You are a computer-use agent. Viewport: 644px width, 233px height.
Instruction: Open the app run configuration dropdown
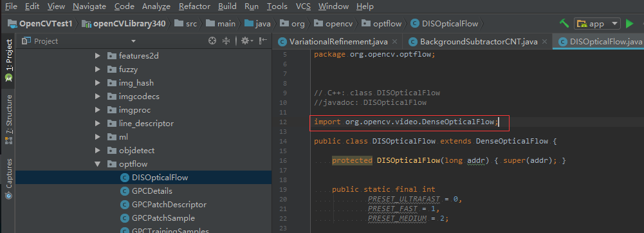point(597,24)
